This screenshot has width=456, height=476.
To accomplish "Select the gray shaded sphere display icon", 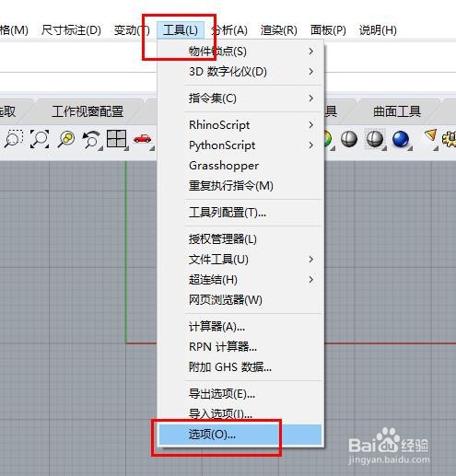I will coord(349,139).
